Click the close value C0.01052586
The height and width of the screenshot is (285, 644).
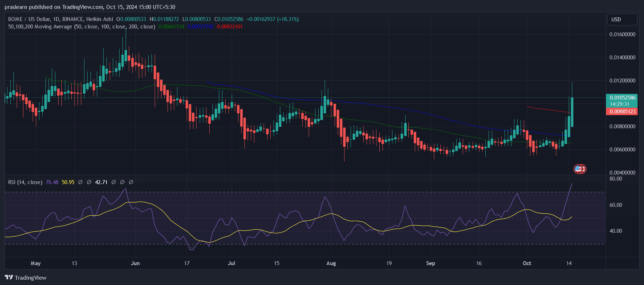[x=229, y=19]
